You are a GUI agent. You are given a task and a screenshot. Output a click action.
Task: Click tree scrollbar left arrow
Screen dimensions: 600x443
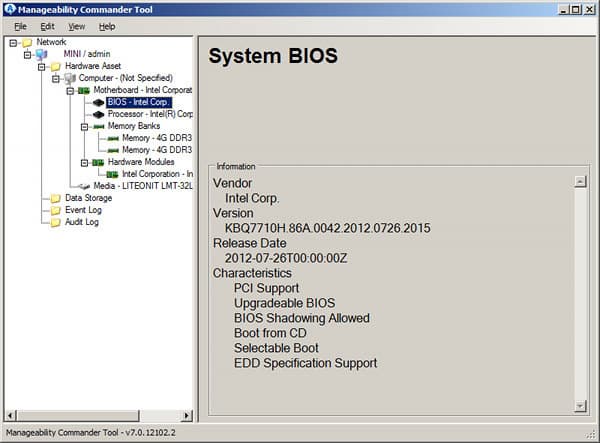(10, 415)
